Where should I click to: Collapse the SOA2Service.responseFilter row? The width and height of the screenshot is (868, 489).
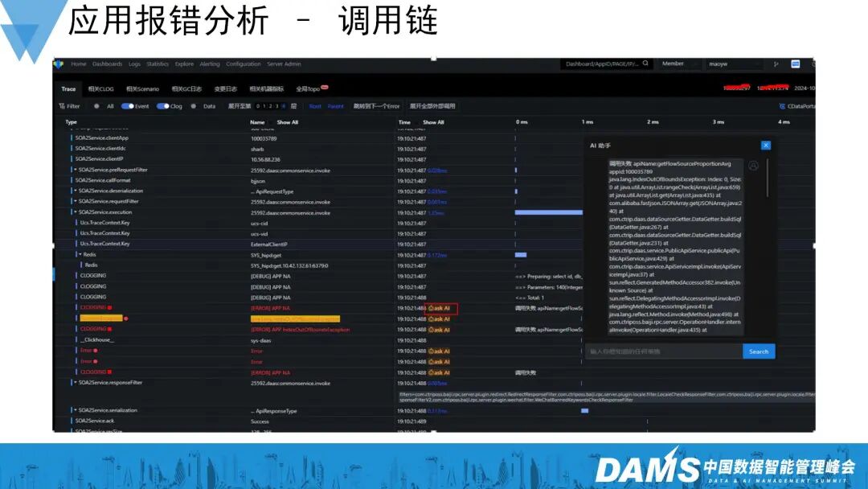[76, 383]
